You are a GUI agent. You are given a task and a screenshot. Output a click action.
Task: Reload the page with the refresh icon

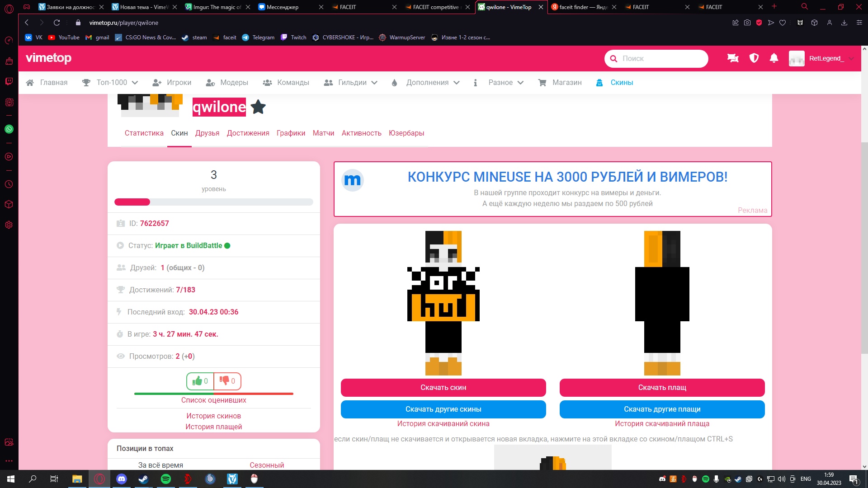tap(57, 23)
